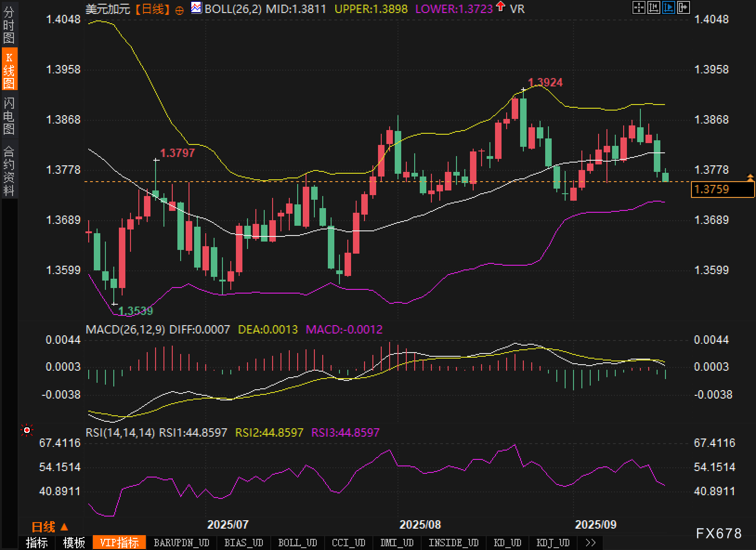Screen dimensions: 756x550
Task: Toggle the blue highlighted chart play icon
Action: pyautogui.click(x=669, y=7)
